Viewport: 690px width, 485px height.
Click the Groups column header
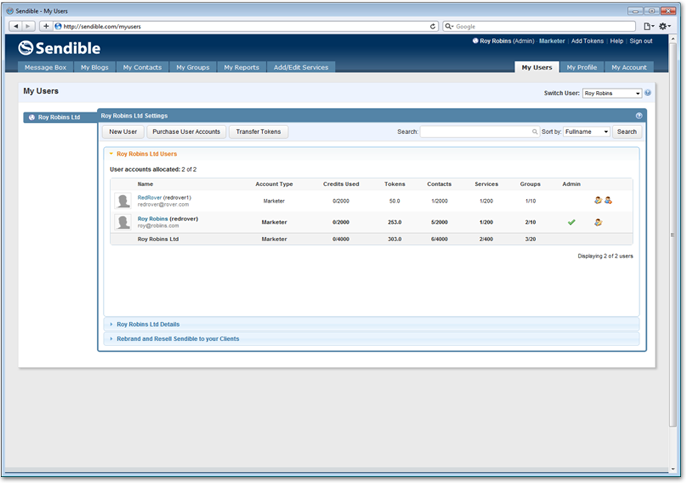point(530,184)
